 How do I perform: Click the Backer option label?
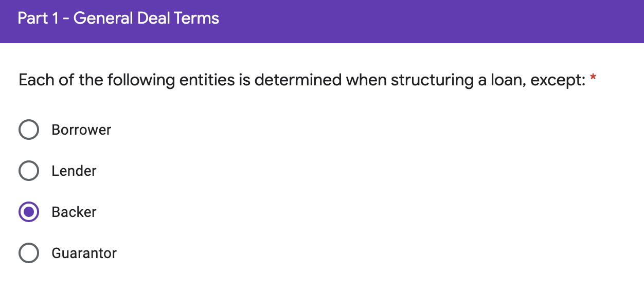pos(74,212)
